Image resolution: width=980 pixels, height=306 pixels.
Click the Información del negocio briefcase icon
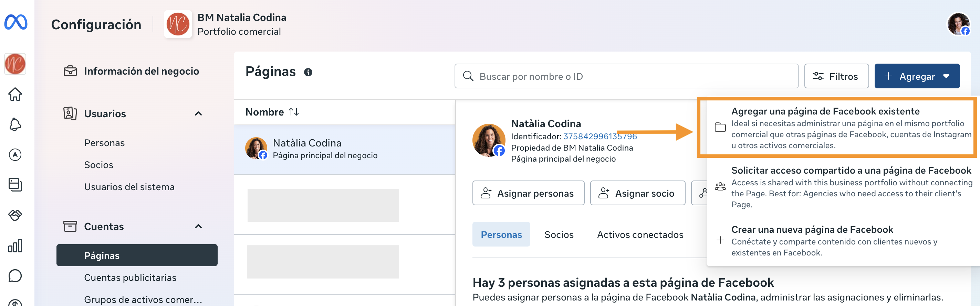click(70, 71)
